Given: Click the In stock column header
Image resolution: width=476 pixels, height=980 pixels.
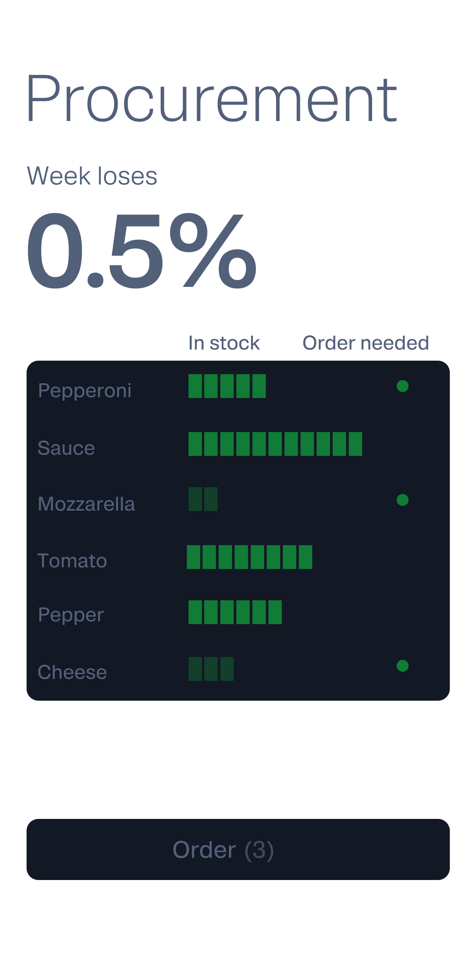Looking at the screenshot, I should point(224,343).
